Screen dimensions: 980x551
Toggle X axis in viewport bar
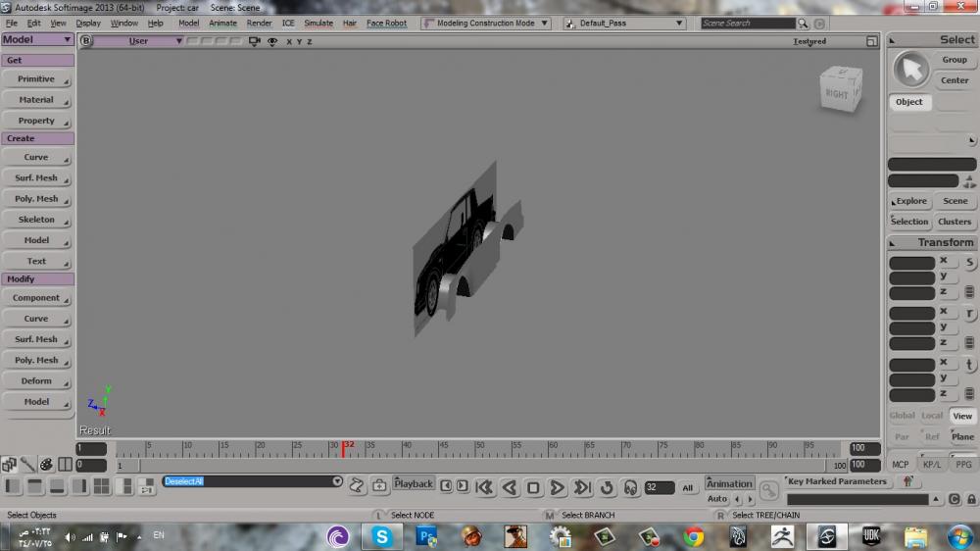point(289,41)
